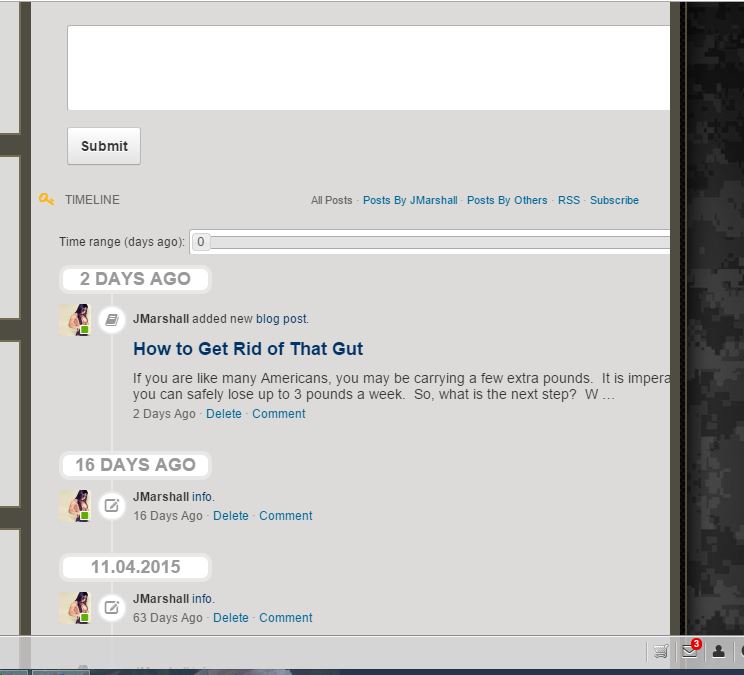Click the edit icon on 16 Days Ago entry

point(112,506)
